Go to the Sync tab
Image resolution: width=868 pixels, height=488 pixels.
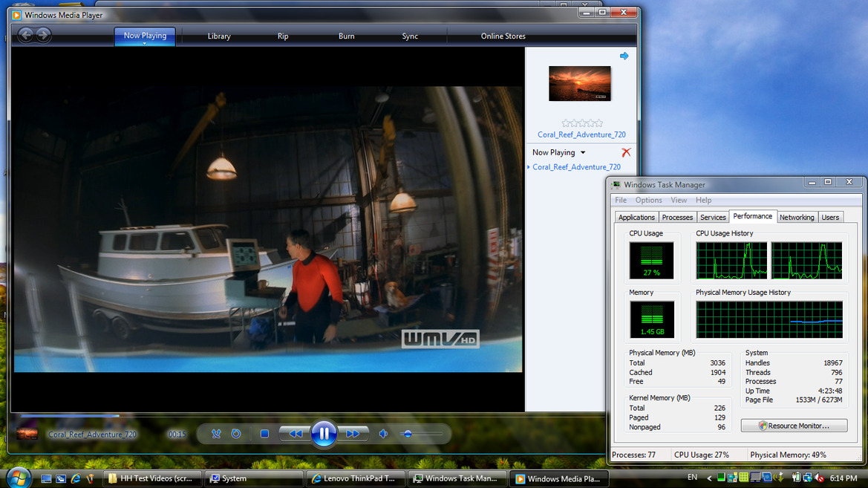point(410,36)
